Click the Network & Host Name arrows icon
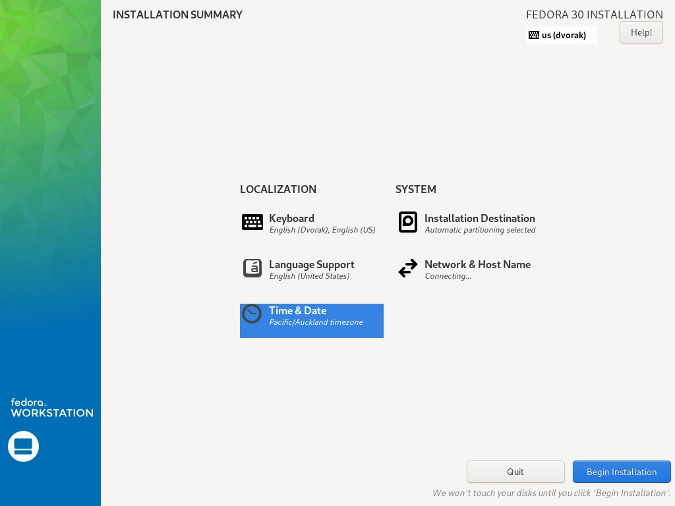 (408, 268)
